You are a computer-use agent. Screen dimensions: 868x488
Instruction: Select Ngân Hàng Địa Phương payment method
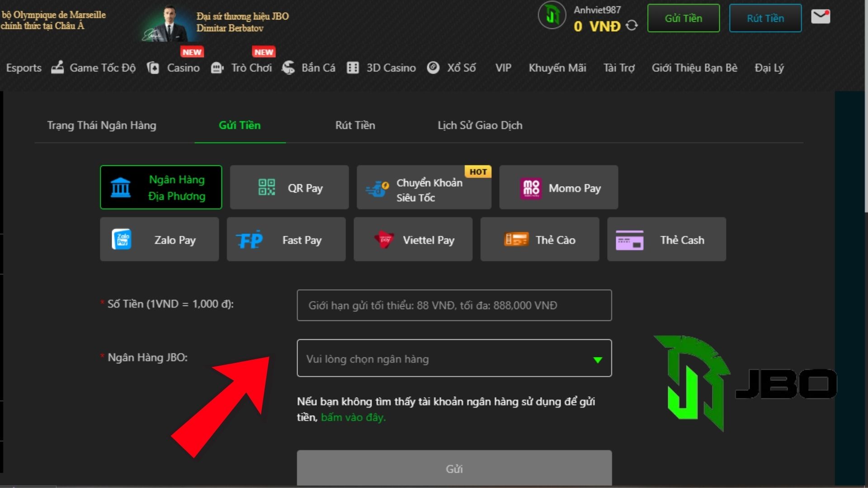coord(161,187)
